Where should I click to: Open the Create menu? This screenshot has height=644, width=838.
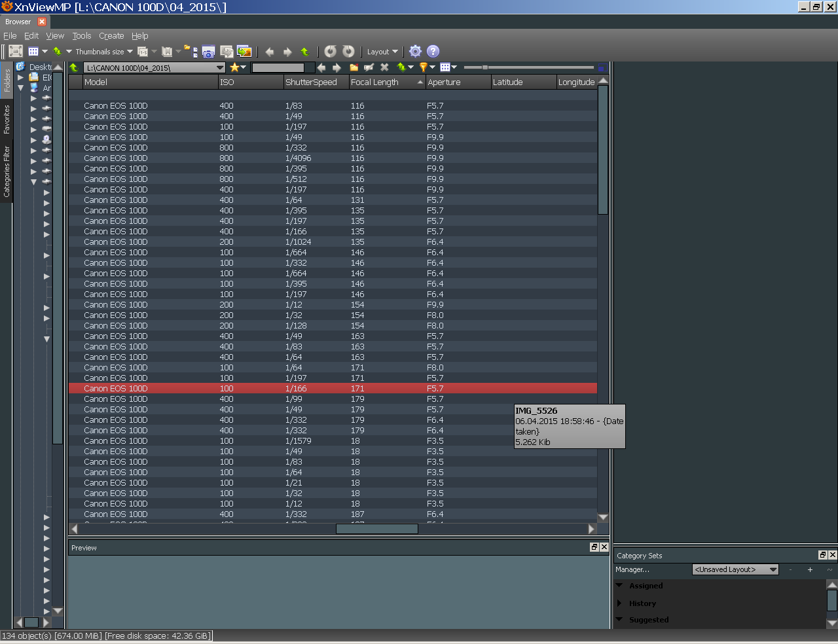111,36
